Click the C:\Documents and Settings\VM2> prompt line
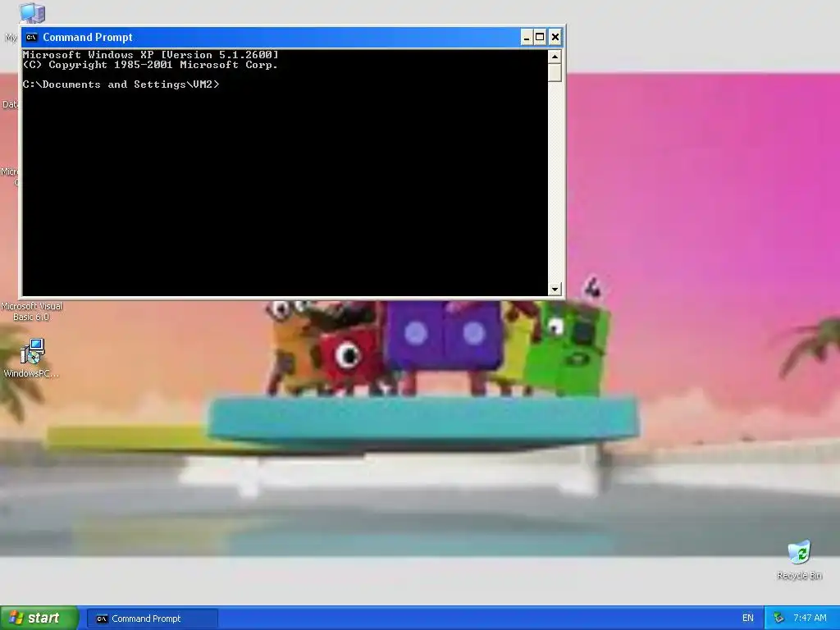The width and height of the screenshot is (840, 630). click(x=121, y=84)
